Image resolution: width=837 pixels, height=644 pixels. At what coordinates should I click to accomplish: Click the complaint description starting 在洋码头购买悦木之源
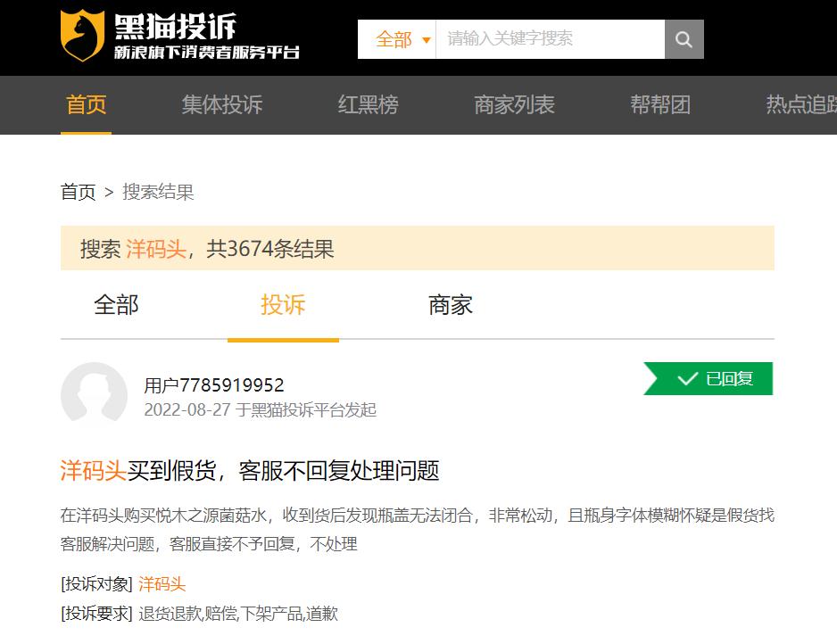tap(418, 529)
